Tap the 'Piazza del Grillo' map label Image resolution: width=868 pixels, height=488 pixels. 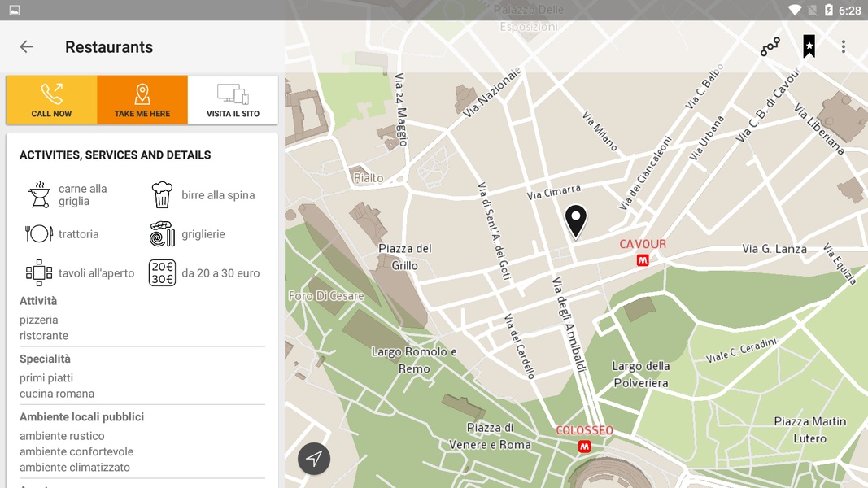pyautogui.click(x=404, y=257)
